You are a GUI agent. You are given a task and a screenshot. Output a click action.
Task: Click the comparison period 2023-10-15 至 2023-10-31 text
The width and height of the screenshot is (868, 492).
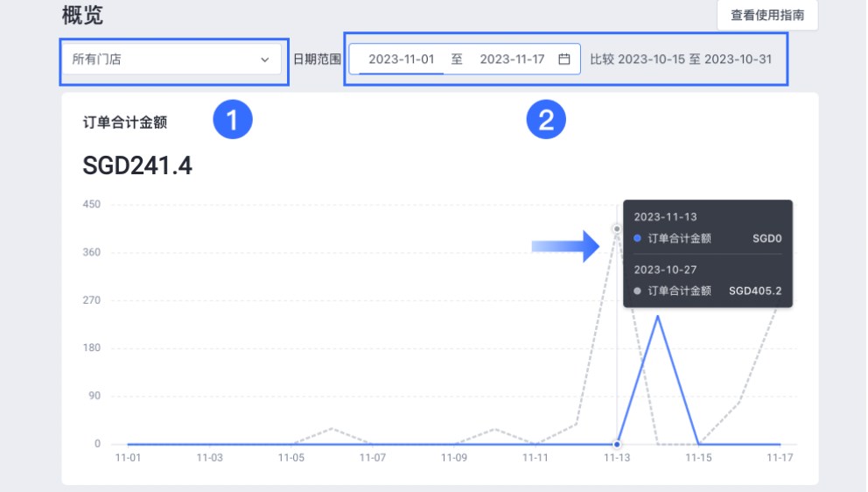681,60
